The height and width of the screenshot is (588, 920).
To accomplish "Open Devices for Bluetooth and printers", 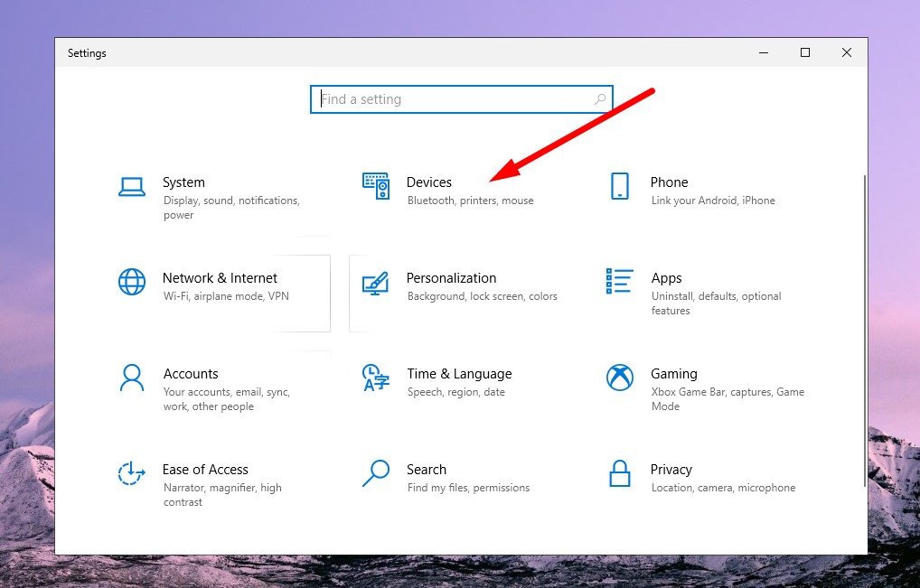I will click(x=429, y=182).
